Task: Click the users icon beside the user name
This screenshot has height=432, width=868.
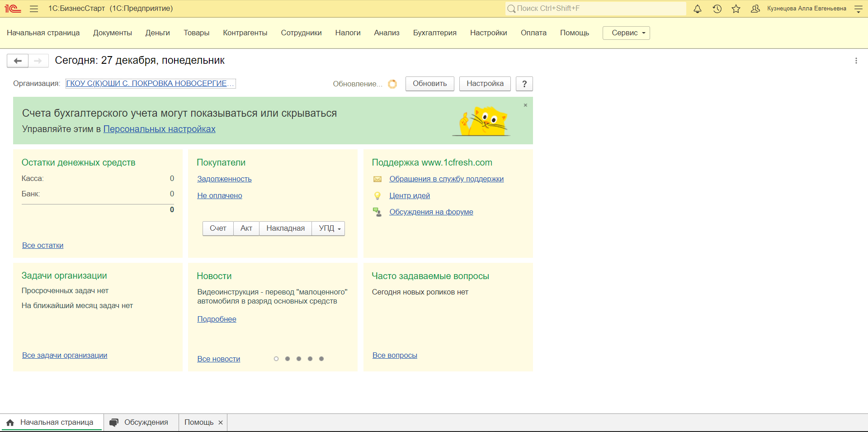Action: tap(755, 9)
